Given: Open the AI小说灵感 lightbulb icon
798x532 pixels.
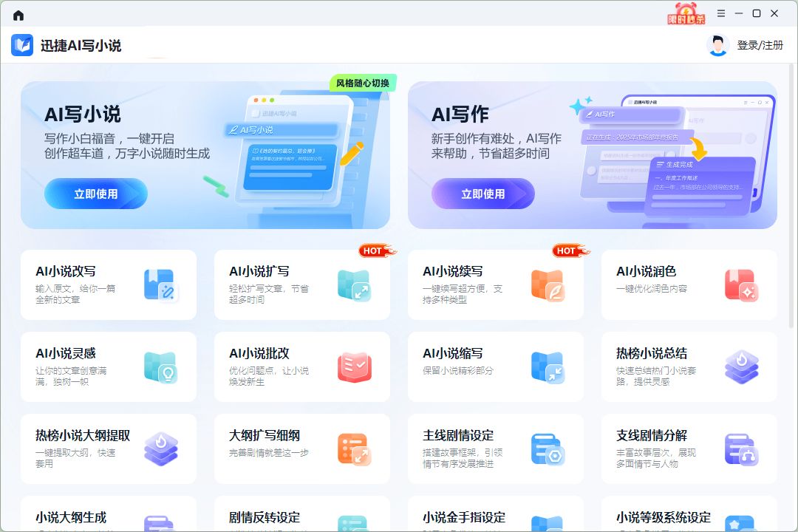Looking at the screenshot, I should point(160,367).
